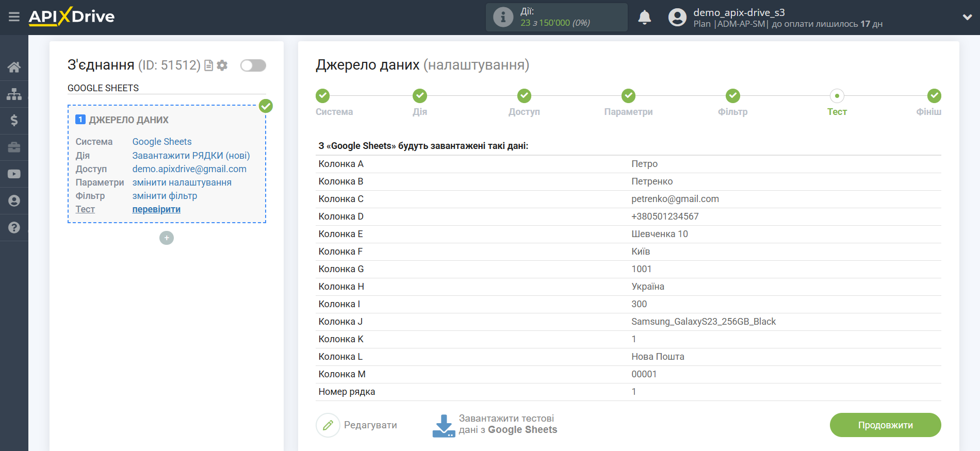Click the Колонка K row label
The height and width of the screenshot is (451, 980).
[341, 339]
